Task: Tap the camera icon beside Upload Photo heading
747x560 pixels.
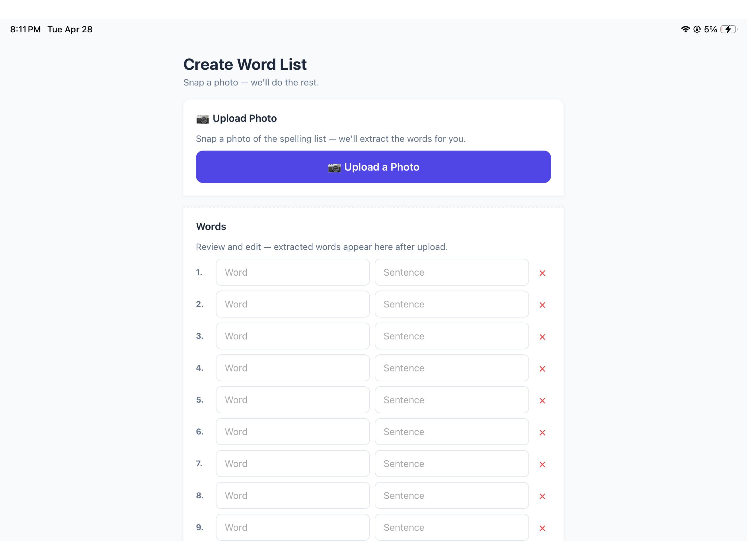Action: click(202, 119)
